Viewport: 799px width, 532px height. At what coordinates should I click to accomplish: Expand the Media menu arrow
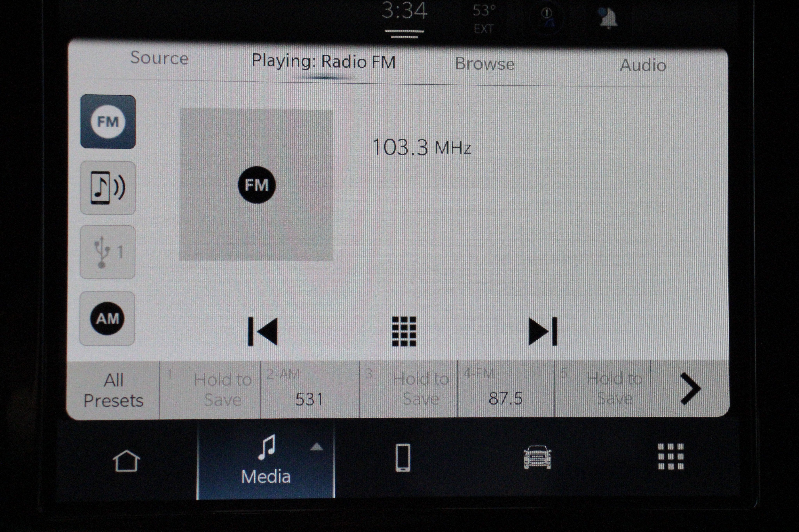[316, 447]
